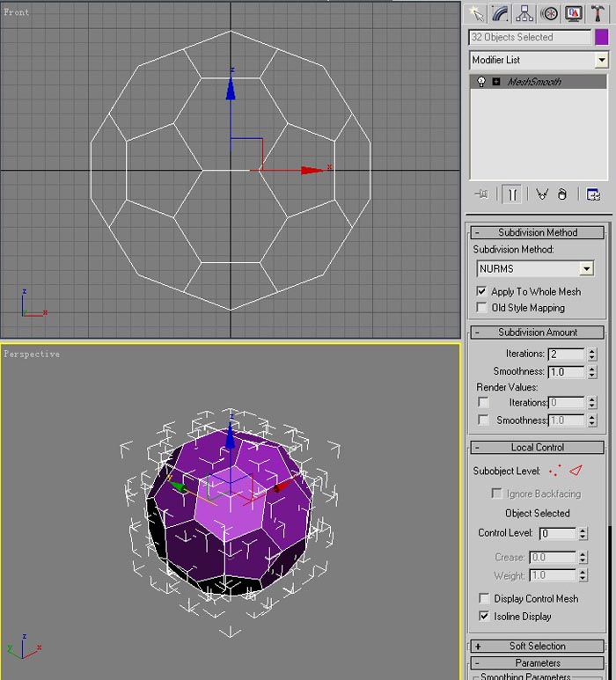Click the Smoothness value field

tap(567, 371)
